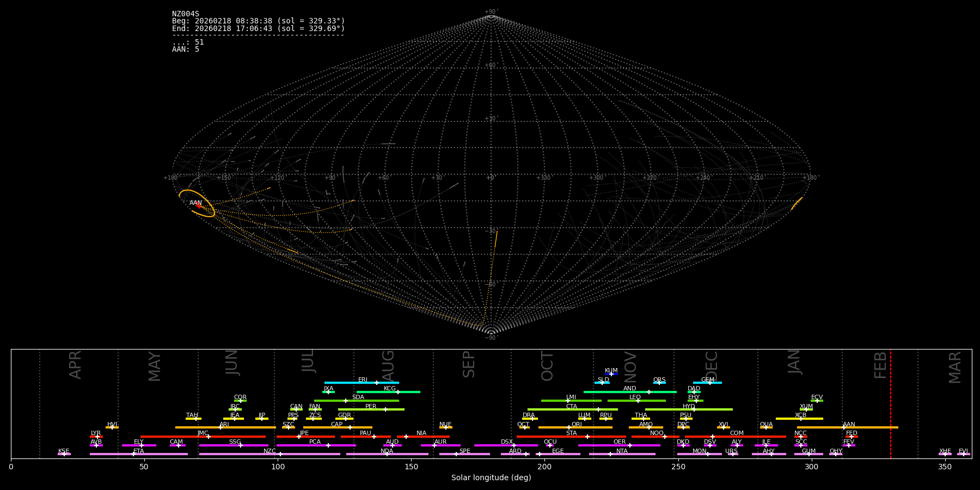Select the ERI cyan shower label

click(x=363, y=380)
